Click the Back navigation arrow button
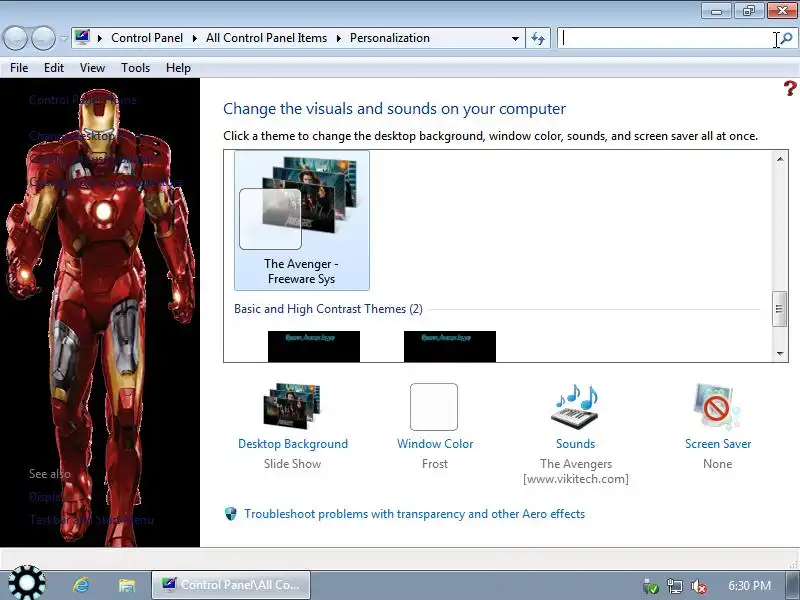 click(x=15, y=38)
